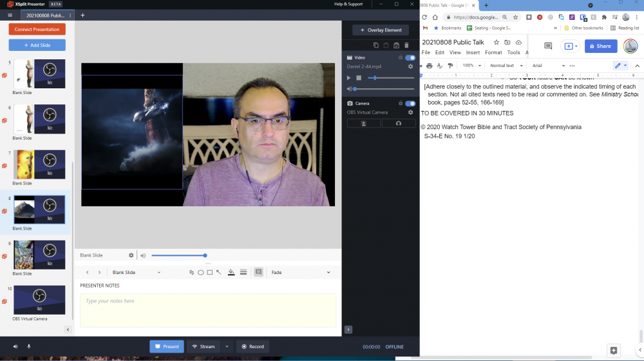Open the Tools menu in Google Docs

[513, 53]
